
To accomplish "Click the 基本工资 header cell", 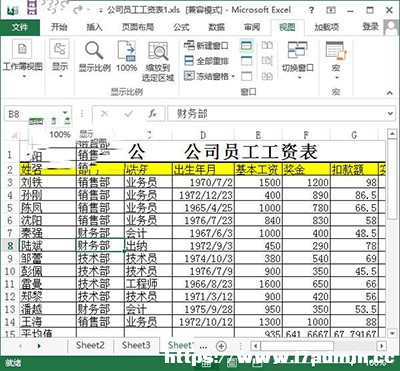I will click(258, 170).
